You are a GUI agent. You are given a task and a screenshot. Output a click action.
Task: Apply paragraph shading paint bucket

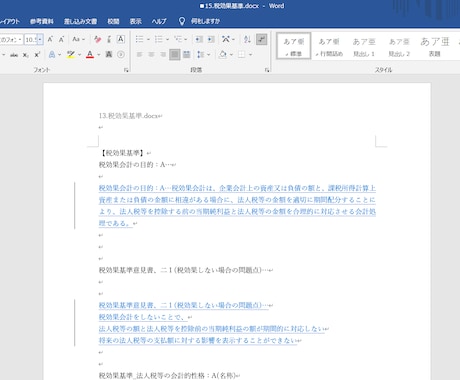click(x=223, y=54)
